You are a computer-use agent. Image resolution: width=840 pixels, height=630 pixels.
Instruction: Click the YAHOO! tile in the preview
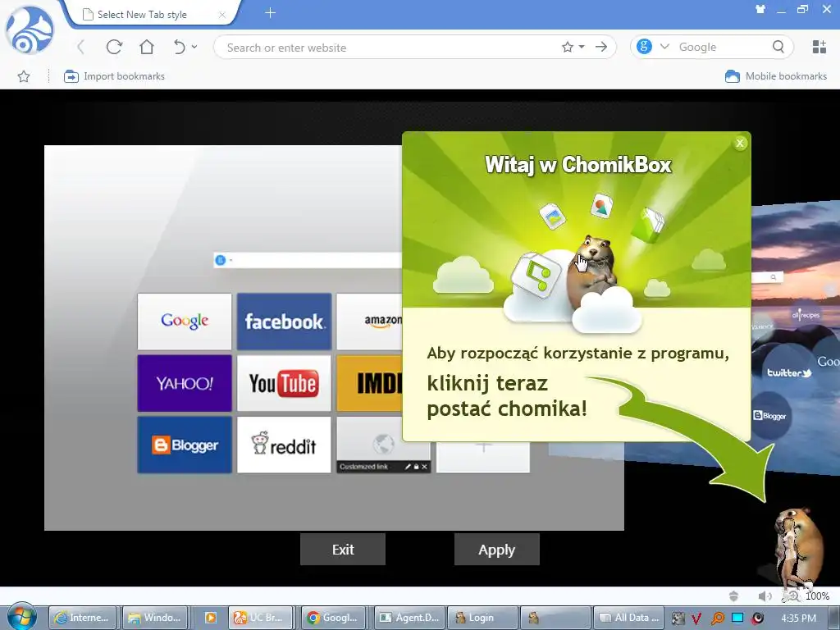(x=185, y=383)
